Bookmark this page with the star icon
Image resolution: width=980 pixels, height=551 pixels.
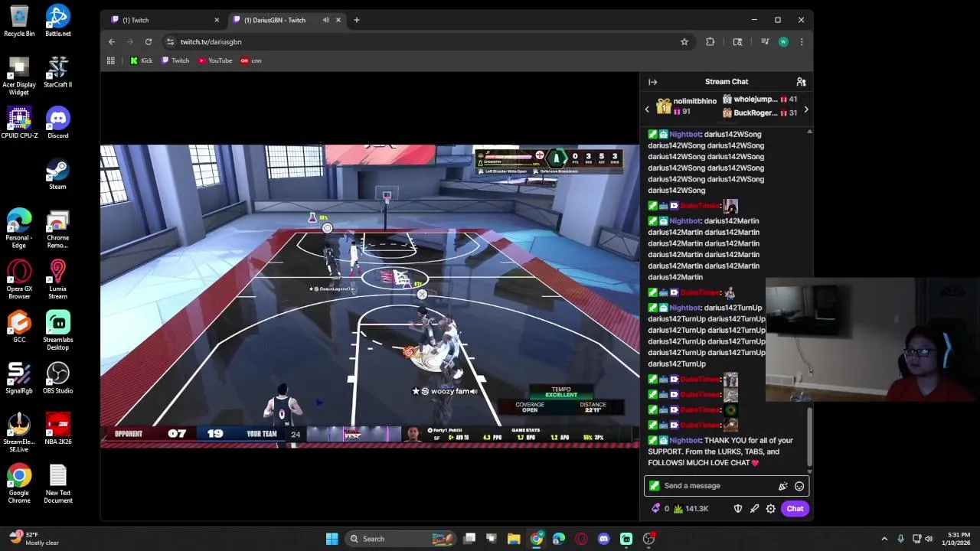pyautogui.click(x=684, y=42)
